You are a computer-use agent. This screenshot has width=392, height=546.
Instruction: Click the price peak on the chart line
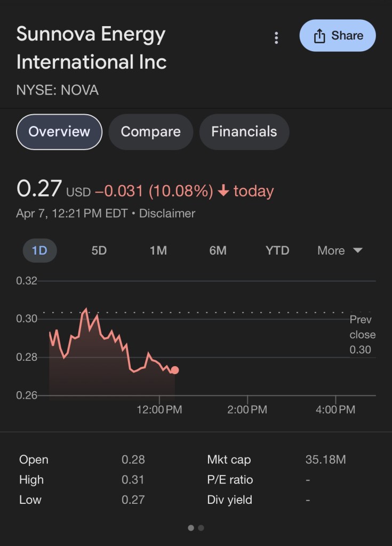86,309
